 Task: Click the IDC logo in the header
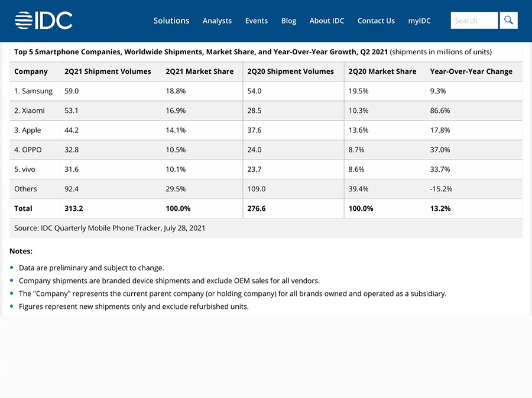click(x=44, y=21)
